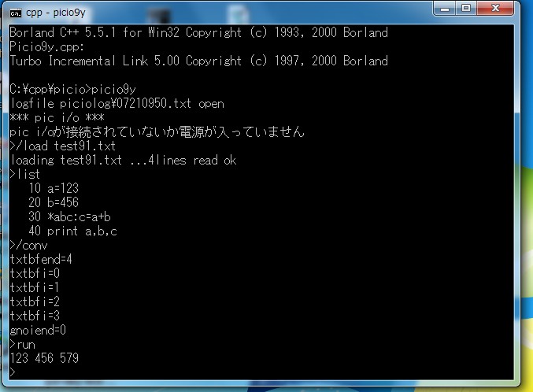This screenshot has width=533, height=392.
Task: Click the '>list' command line
Action: pos(25,175)
